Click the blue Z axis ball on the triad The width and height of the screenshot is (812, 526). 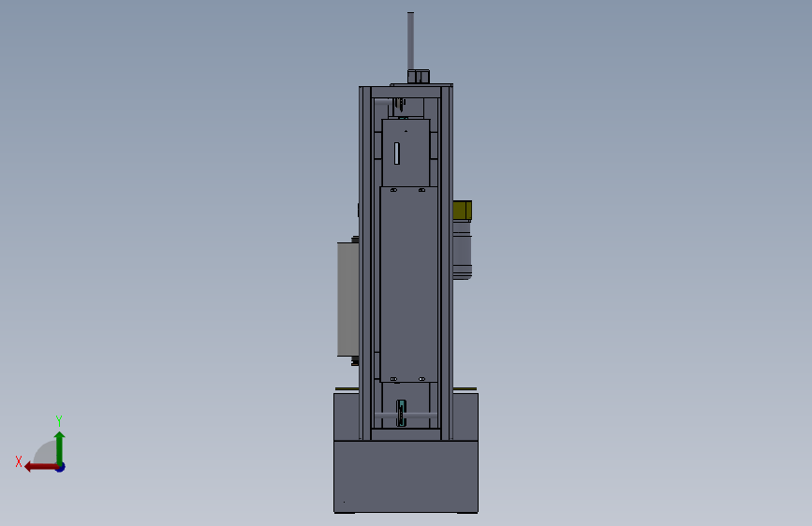tap(61, 467)
